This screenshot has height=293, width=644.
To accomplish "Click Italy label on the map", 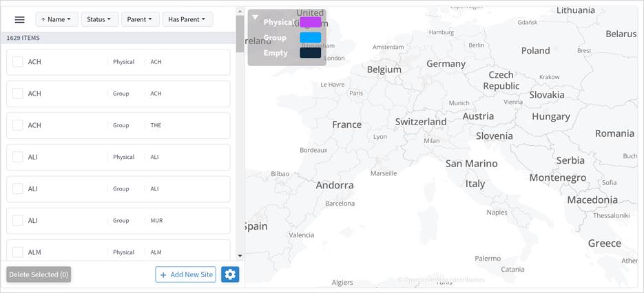I will (475, 184).
